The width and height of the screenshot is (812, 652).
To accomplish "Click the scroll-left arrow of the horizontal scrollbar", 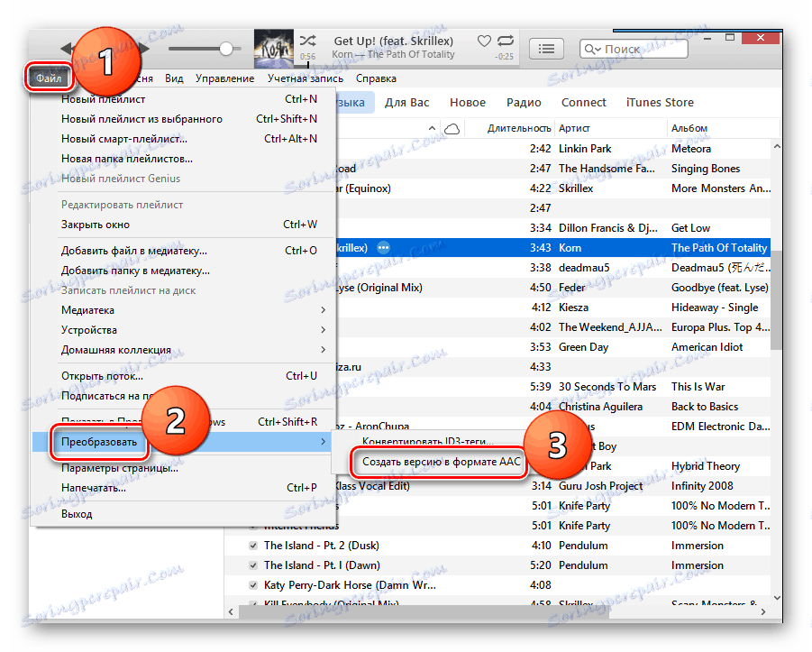I will pos(231,611).
